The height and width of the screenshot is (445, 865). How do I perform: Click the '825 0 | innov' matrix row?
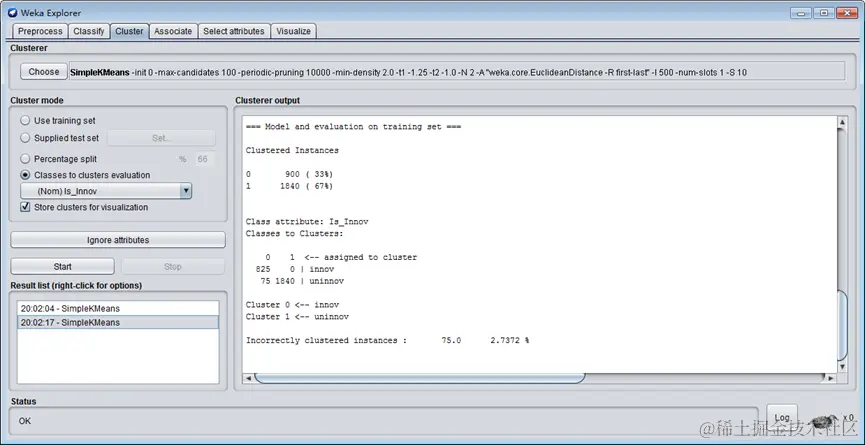pos(295,269)
